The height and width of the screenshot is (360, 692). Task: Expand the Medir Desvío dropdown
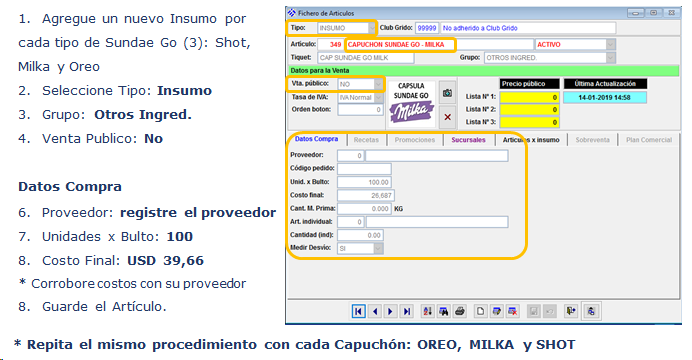378,249
